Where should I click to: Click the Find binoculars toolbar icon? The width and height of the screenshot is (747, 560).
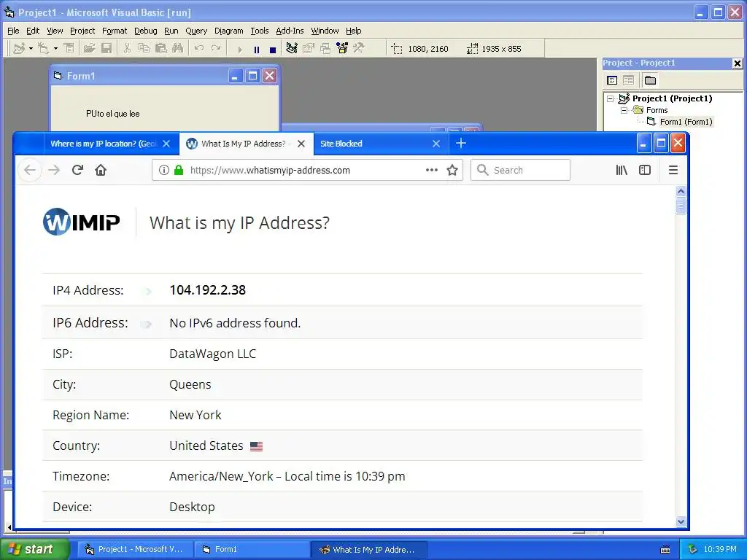[x=178, y=49]
